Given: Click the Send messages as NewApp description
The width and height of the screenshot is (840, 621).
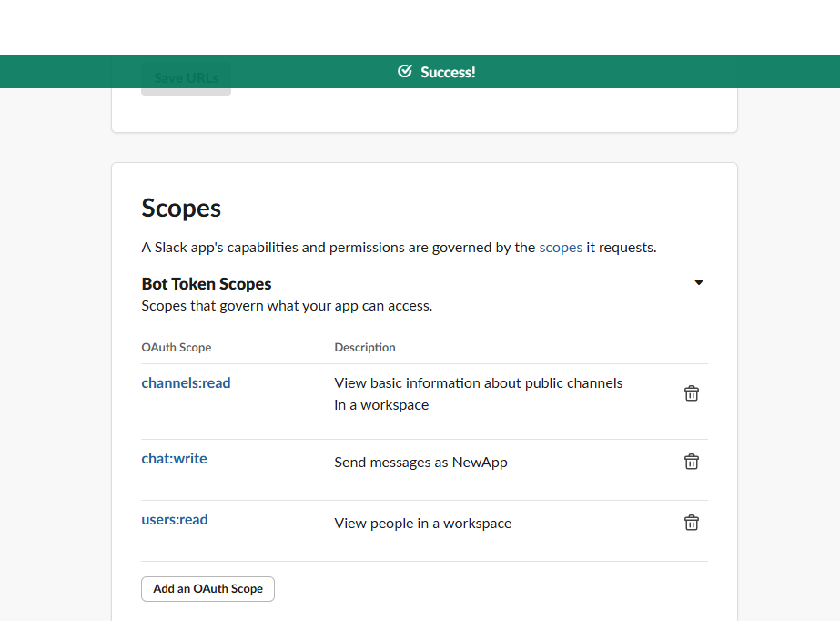Looking at the screenshot, I should [420, 462].
